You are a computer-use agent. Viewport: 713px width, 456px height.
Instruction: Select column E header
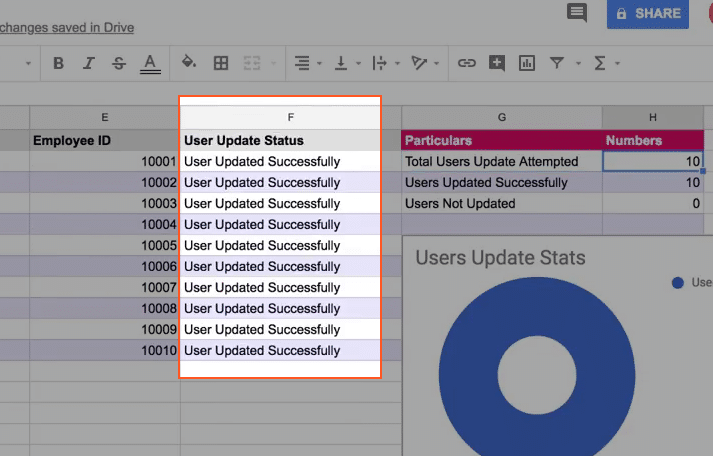[x=105, y=117]
